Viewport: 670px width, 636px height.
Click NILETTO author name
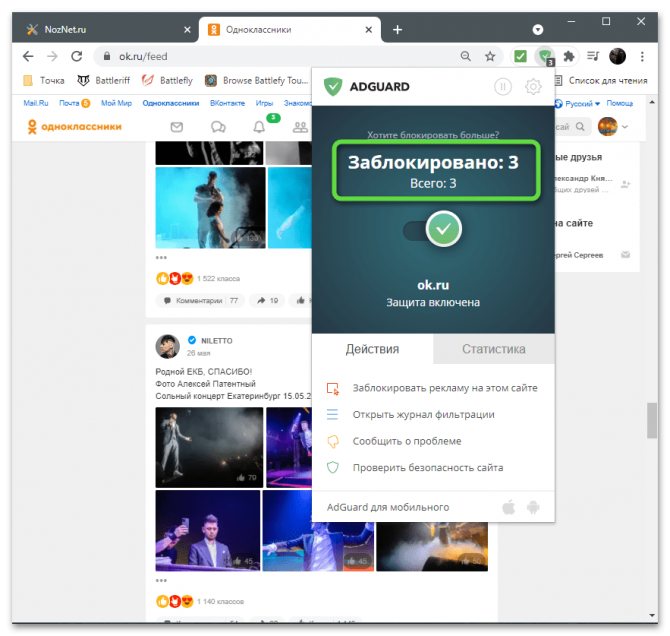coord(217,341)
